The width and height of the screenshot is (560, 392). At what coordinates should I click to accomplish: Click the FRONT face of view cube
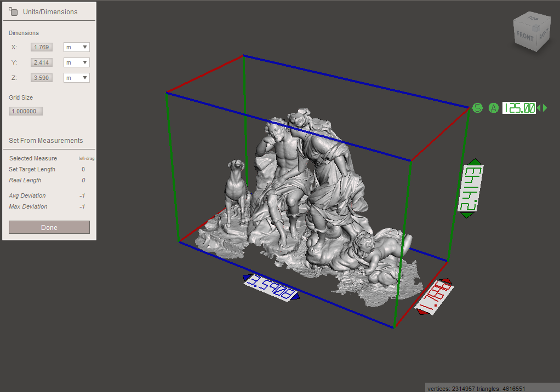(x=525, y=36)
